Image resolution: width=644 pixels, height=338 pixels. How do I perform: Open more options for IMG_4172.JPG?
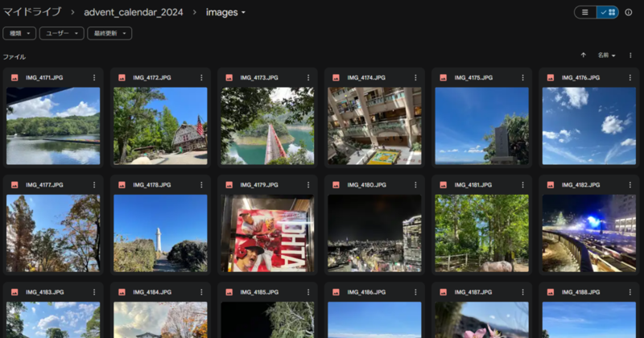(x=201, y=77)
